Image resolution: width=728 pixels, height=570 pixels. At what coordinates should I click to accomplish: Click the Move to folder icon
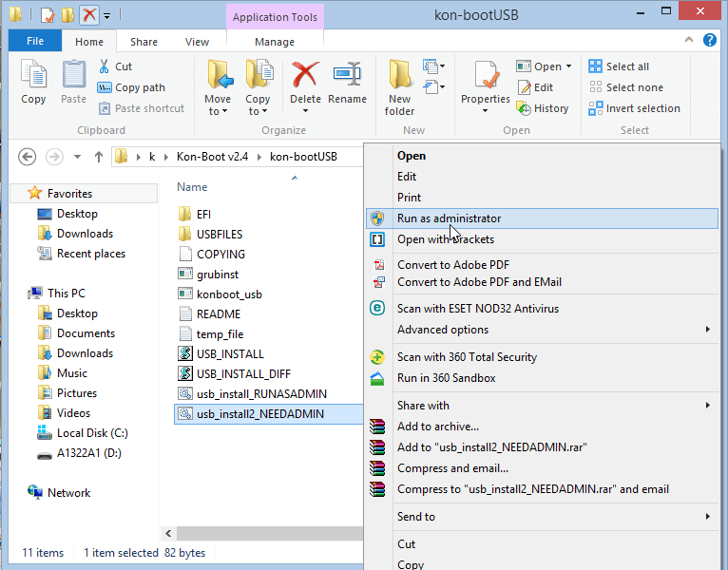coord(220,74)
